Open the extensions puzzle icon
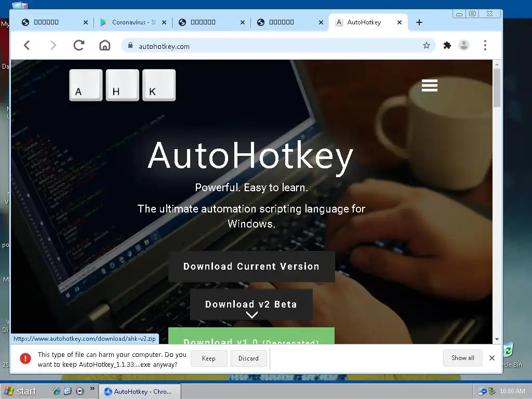This screenshot has width=532, height=399. (x=447, y=46)
